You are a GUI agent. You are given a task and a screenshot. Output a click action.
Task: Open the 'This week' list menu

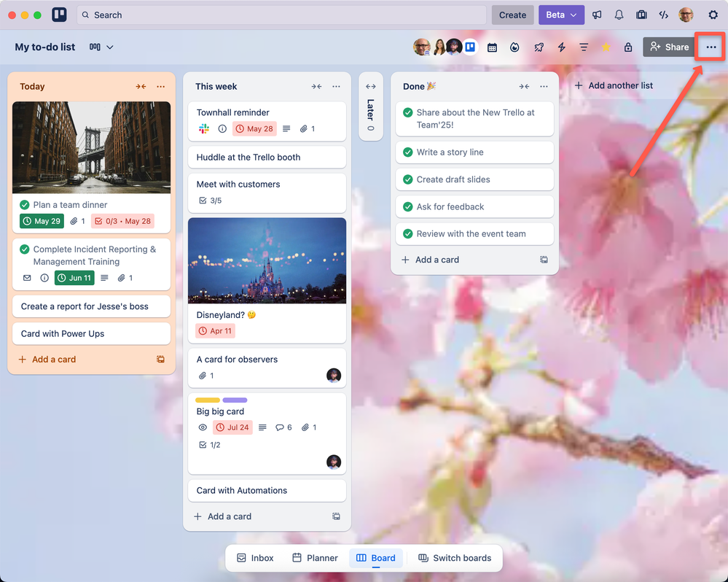pyautogui.click(x=336, y=86)
